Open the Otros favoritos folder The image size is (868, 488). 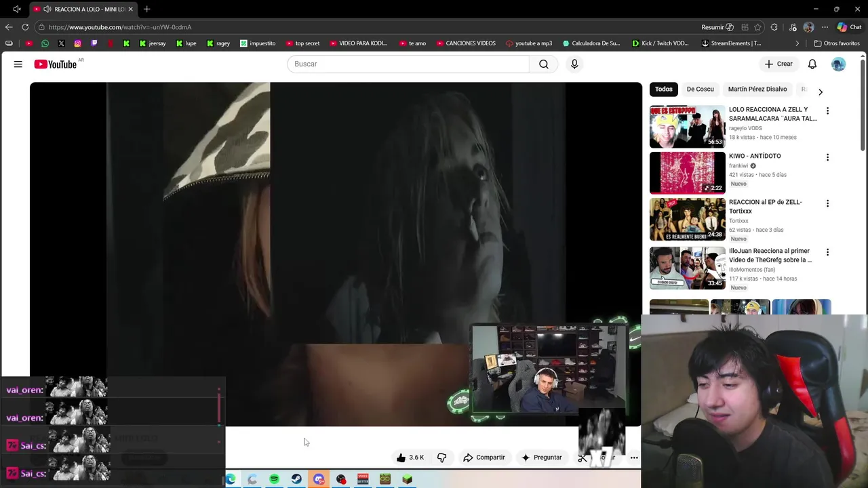point(837,43)
